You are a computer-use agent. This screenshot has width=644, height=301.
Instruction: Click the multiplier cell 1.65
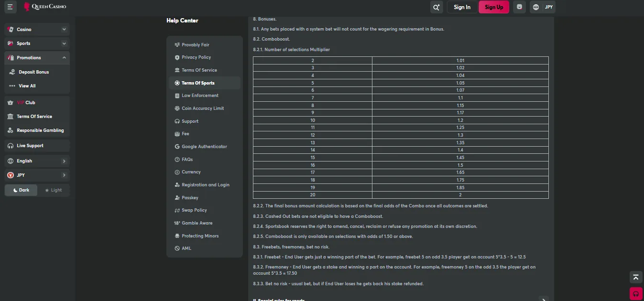[x=460, y=172]
